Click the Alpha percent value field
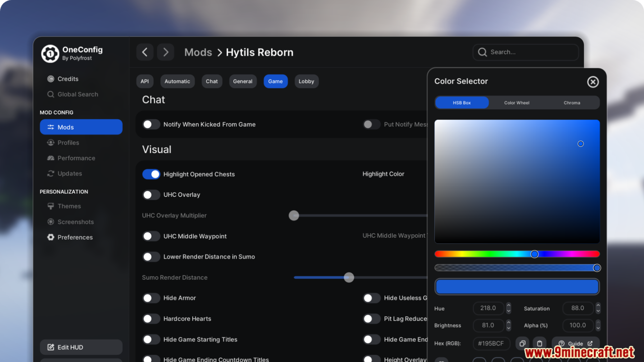Viewport: 644px width, 362px height. 578,325
